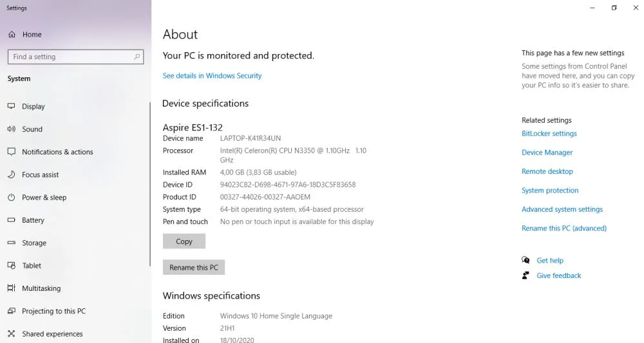Click the sidebar vertical scrollbar
The image size is (644, 343).
(150, 193)
